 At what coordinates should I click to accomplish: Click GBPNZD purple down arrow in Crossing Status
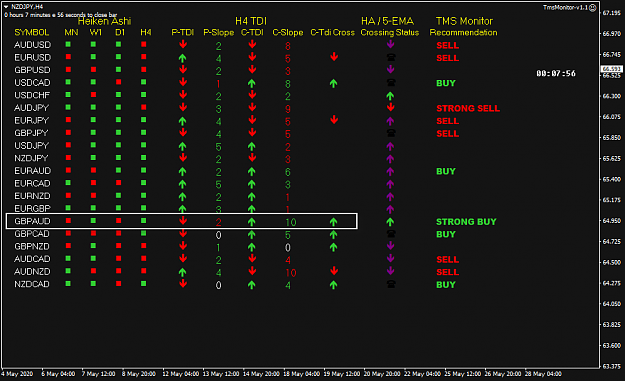pos(391,246)
